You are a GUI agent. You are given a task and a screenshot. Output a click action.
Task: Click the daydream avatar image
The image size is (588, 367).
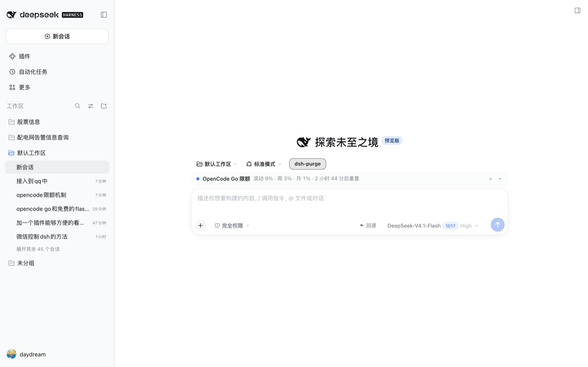[x=11, y=354]
